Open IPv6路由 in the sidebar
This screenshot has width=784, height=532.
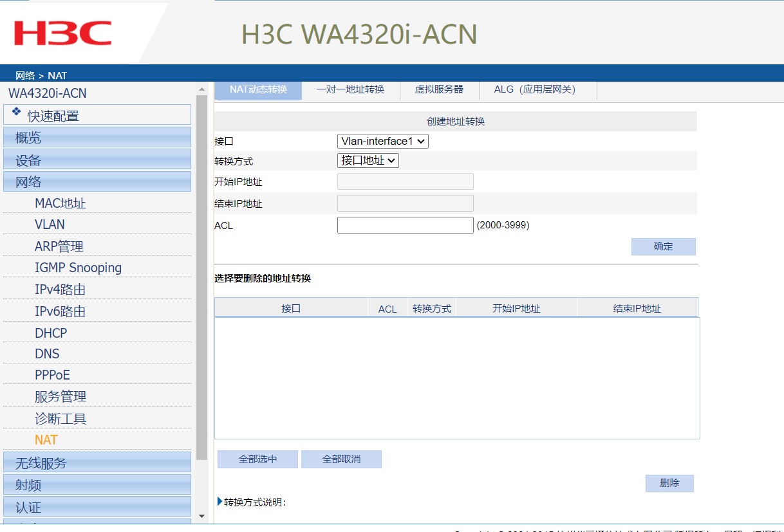[x=60, y=311]
